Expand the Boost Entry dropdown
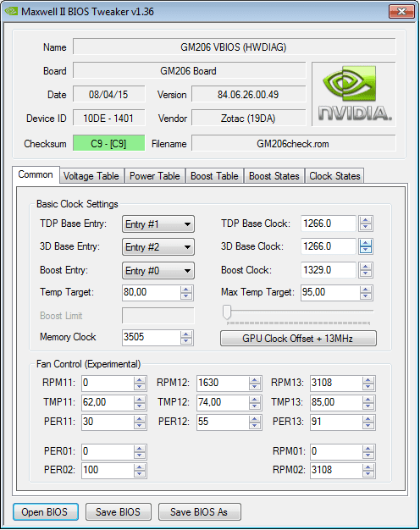420x530 pixels. [x=157, y=270]
